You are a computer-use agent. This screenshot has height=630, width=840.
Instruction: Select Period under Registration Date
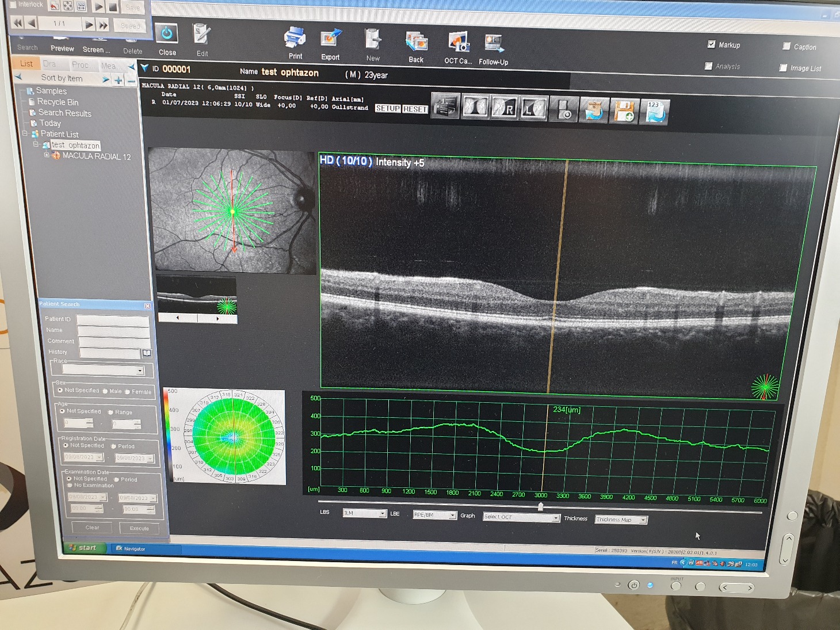tap(113, 446)
